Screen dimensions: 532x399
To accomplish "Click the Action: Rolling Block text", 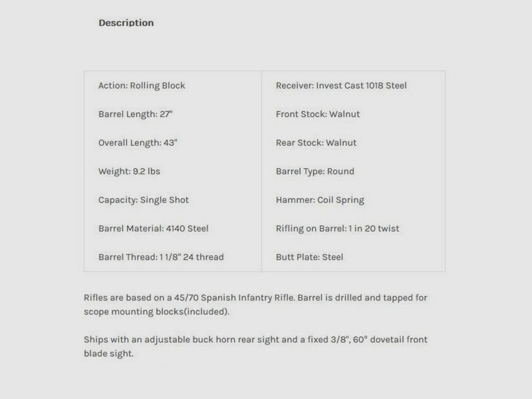I will pos(142,85).
